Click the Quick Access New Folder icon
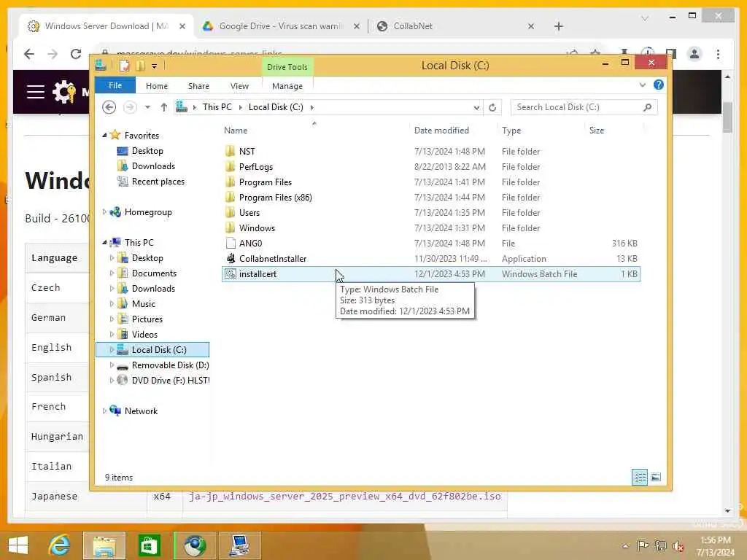 (140, 66)
